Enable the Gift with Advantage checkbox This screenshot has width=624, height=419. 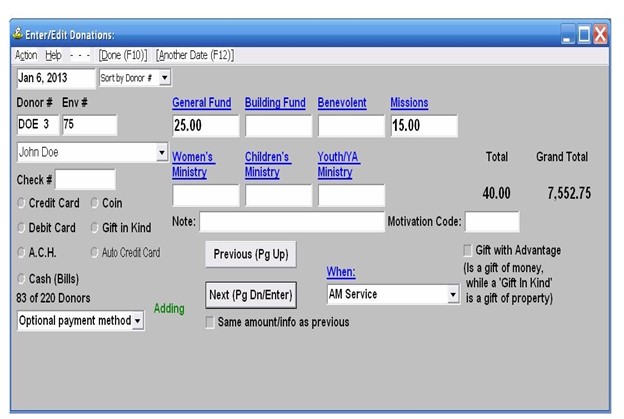click(467, 251)
